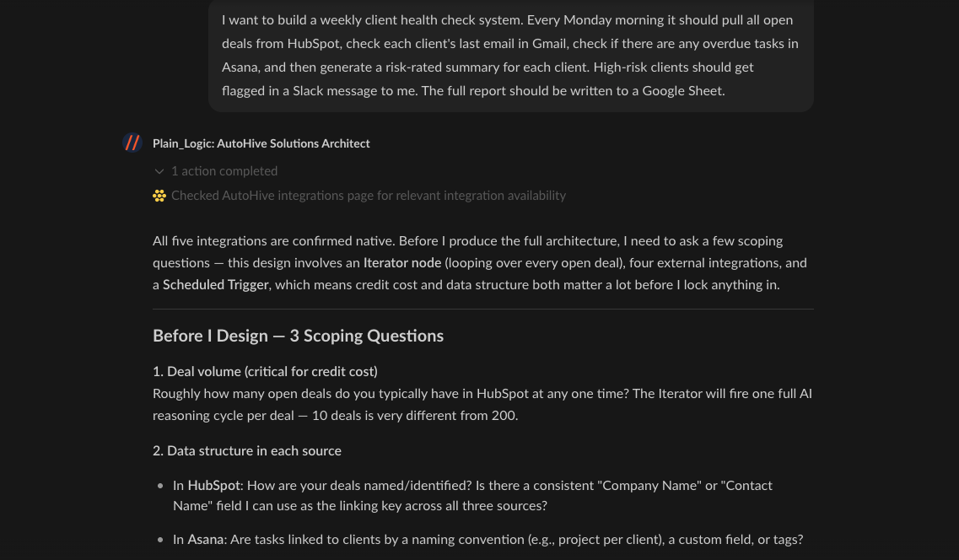The width and height of the screenshot is (959, 560).
Task: Click the user message about weekly client health check
Action: pos(509,55)
